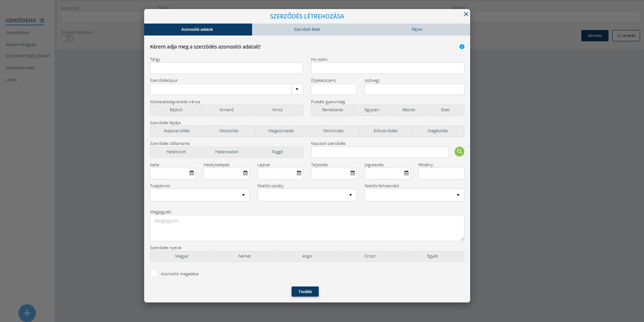This screenshot has width=644, height=322.
Task: Open the Tulajdonos dropdown
Action: tap(243, 195)
